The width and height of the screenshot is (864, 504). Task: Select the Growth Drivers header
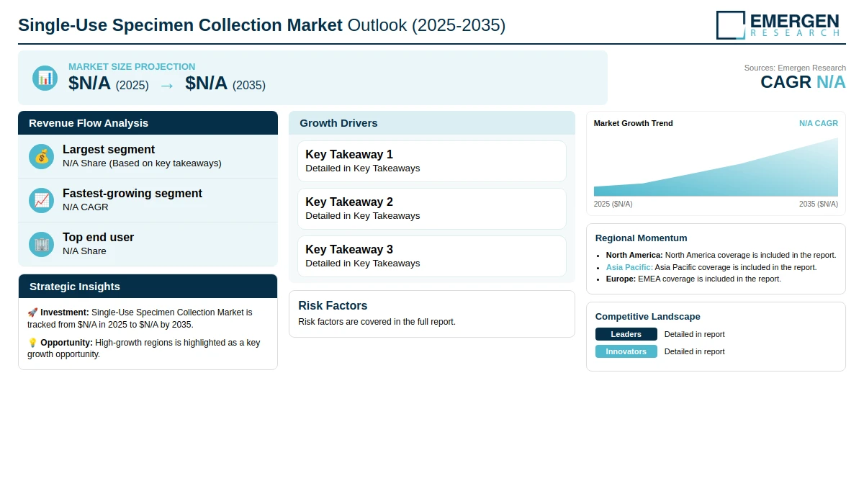pyautogui.click(x=432, y=123)
